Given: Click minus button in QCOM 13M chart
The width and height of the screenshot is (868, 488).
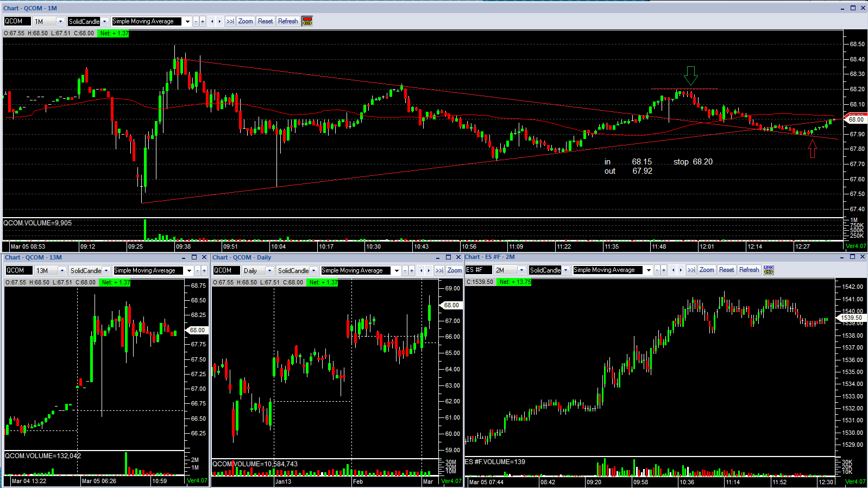Looking at the screenshot, I should tap(198, 270).
